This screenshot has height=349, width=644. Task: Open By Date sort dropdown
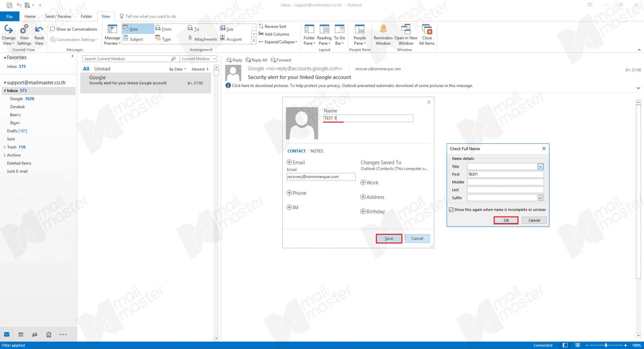(x=178, y=69)
